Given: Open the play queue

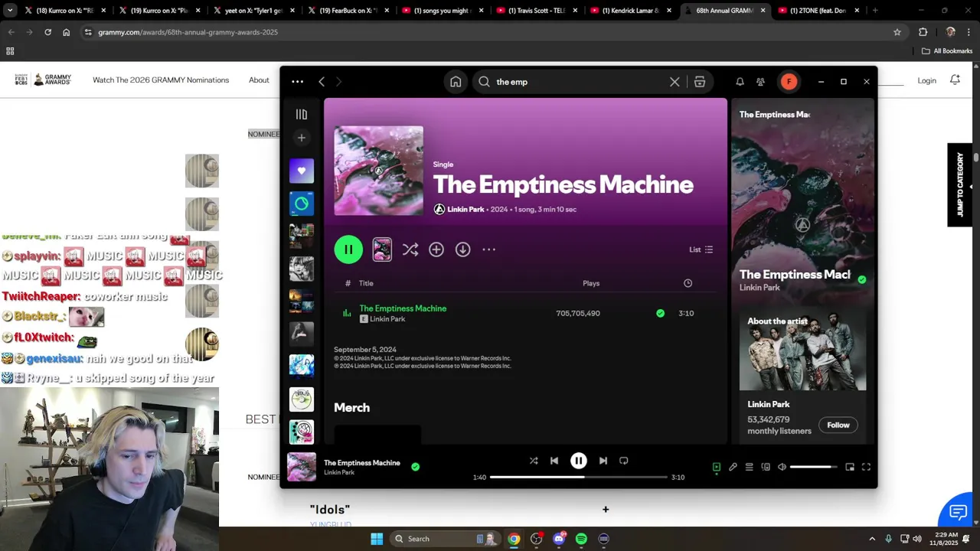Looking at the screenshot, I should point(750,467).
